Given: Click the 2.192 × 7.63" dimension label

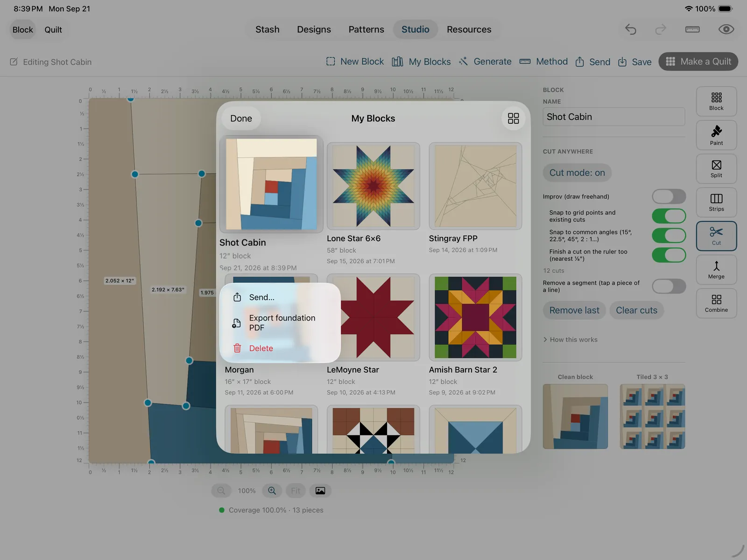Looking at the screenshot, I should [168, 290].
